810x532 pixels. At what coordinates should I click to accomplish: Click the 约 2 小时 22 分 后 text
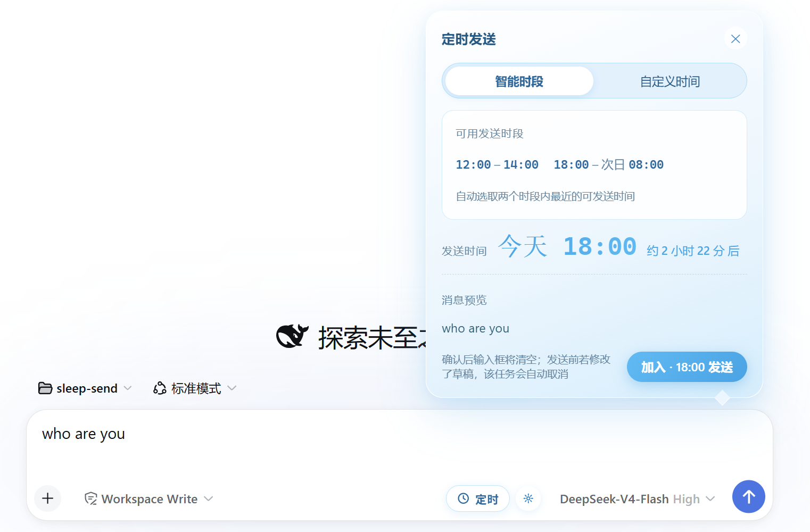point(693,251)
